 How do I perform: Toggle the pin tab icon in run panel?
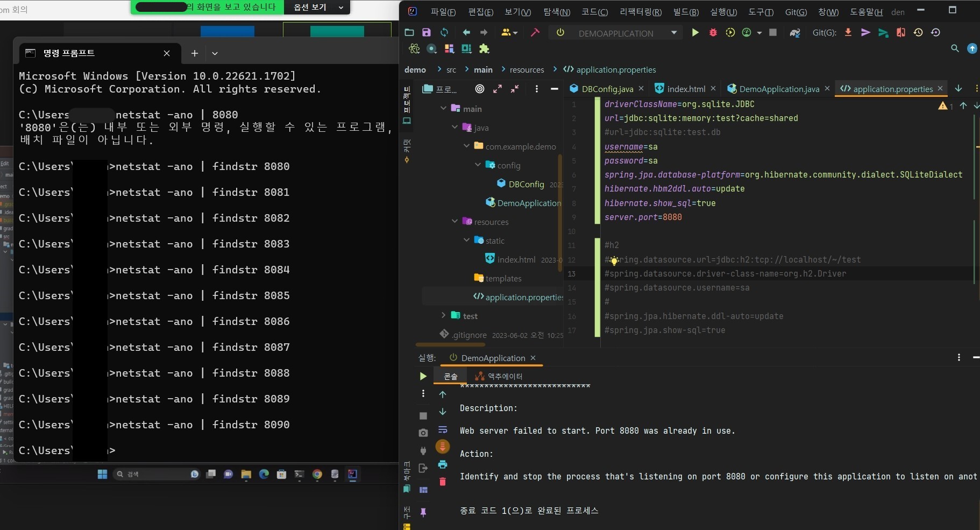coord(423,512)
